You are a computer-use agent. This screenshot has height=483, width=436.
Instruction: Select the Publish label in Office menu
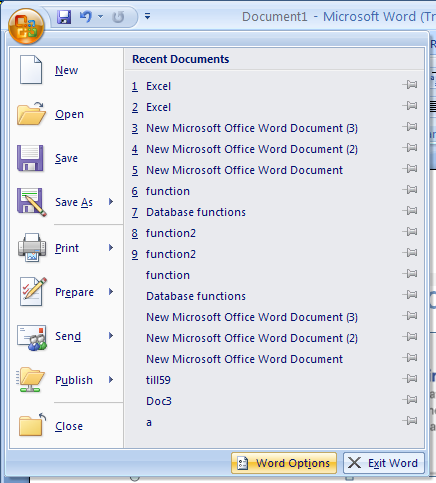tap(74, 380)
